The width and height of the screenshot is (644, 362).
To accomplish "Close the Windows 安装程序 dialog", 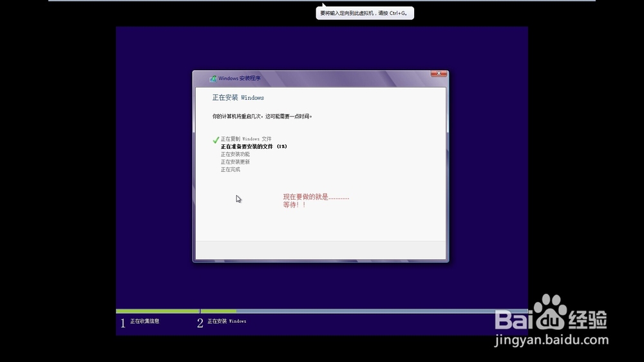I will click(439, 73).
